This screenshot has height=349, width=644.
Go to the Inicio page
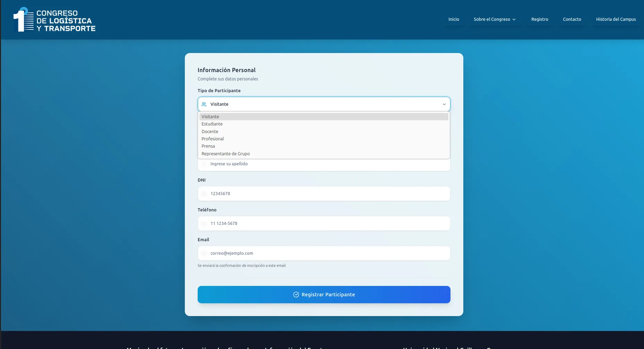[453, 19]
